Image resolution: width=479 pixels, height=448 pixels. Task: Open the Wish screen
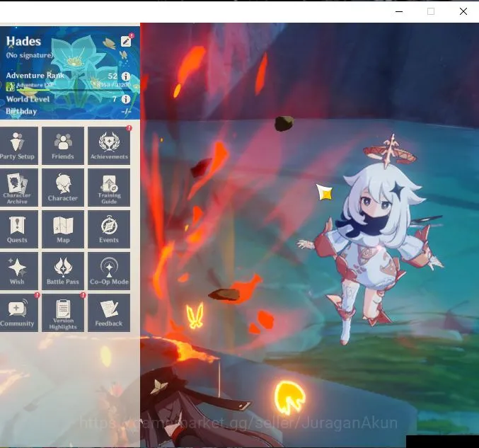click(18, 271)
